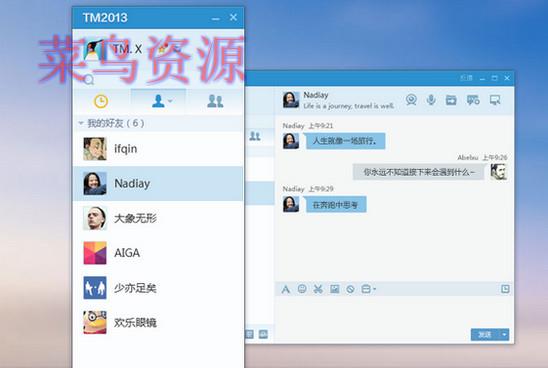Click ifqin's avatar picture
The image size is (548, 368).
pos(95,149)
